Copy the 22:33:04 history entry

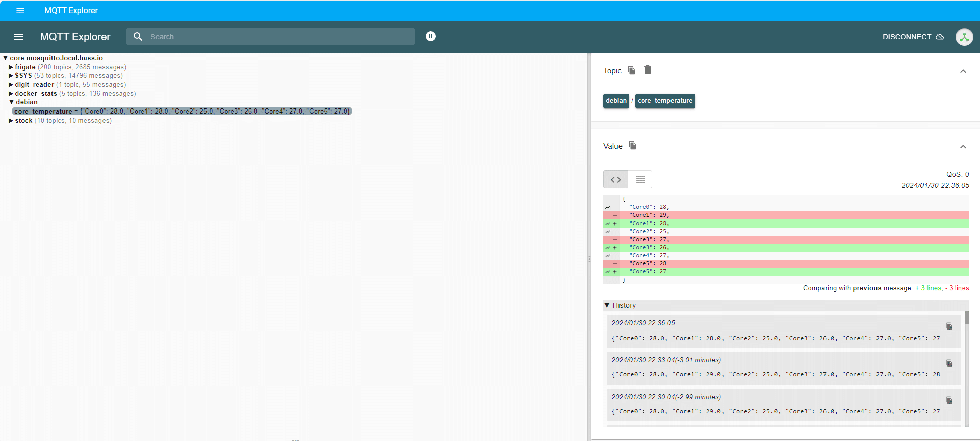[949, 363]
